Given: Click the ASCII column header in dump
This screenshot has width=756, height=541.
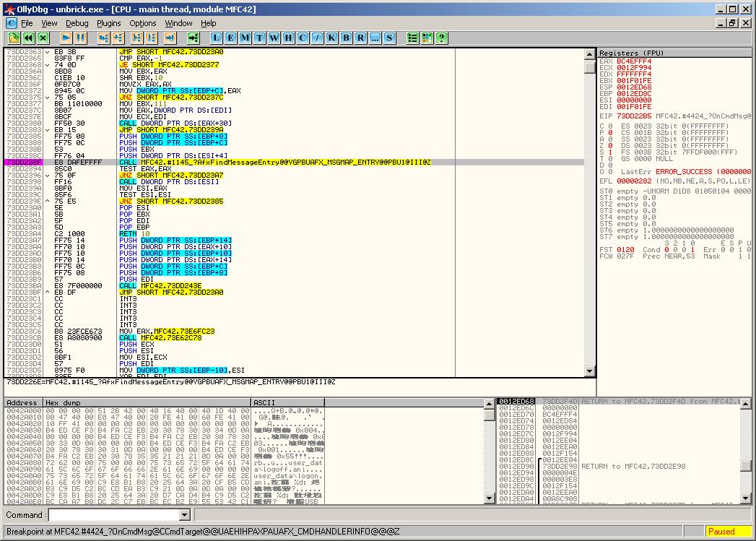Looking at the screenshot, I should pyautogui.click(x=288, y=402).
